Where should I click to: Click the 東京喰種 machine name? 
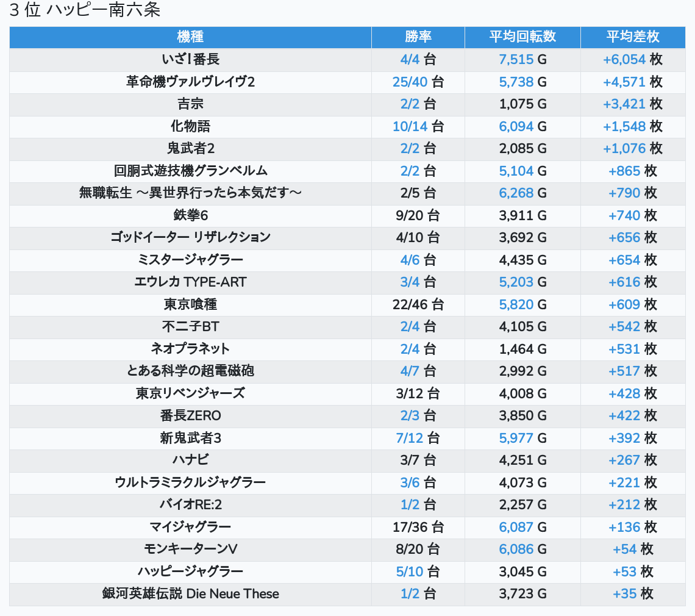[190, 304]
